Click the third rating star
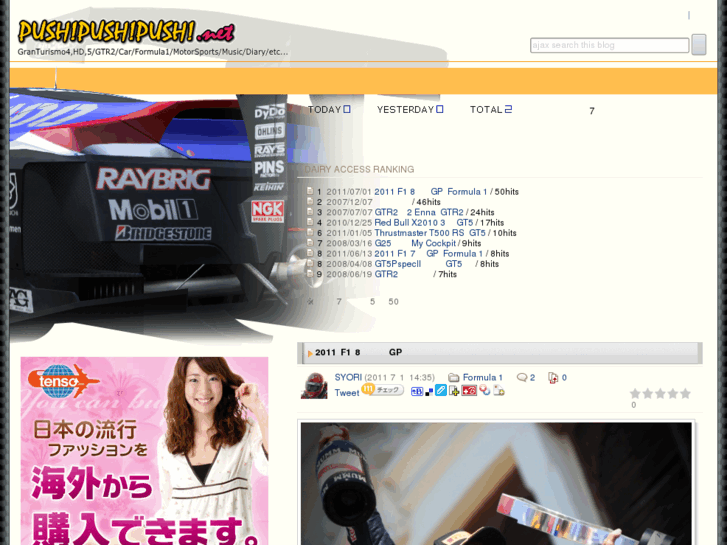The image size is (727, 545). 660,394
